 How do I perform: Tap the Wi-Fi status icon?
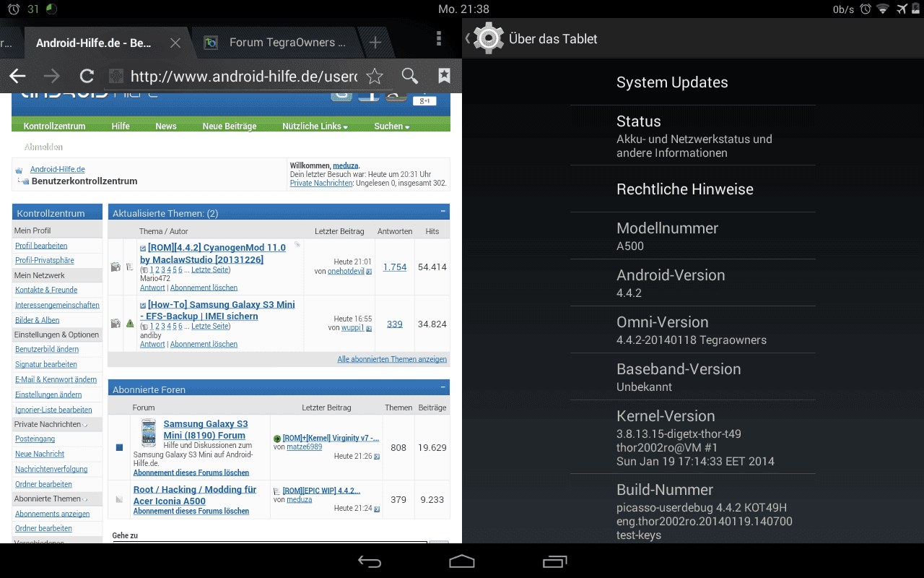(x=882, y=9)
